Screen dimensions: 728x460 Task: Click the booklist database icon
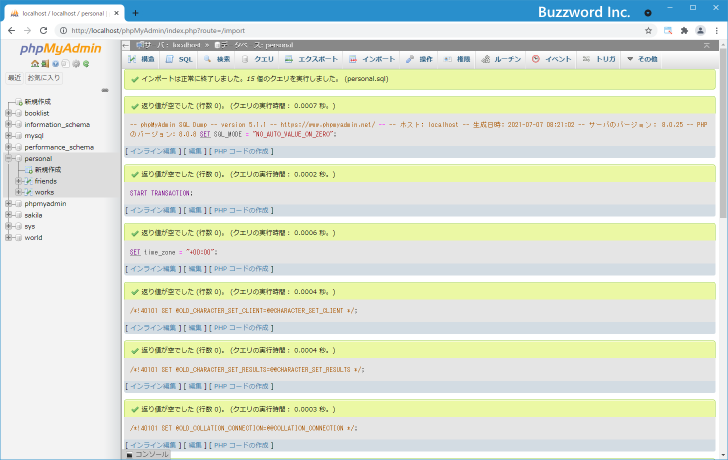pos(19,113)
